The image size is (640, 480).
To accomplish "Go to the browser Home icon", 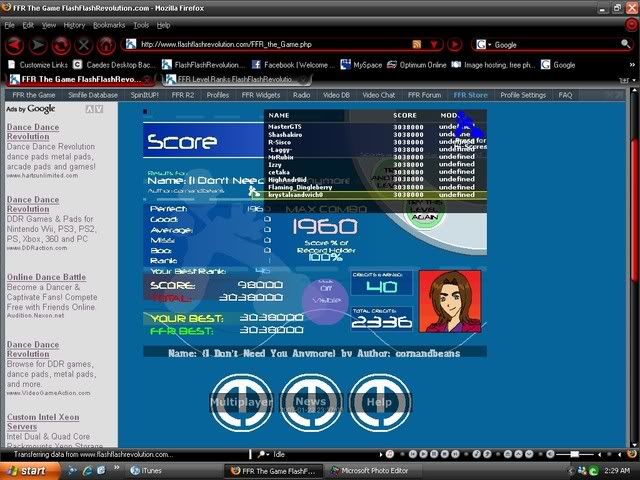I will pyautogui.click(x=104, y=45).
